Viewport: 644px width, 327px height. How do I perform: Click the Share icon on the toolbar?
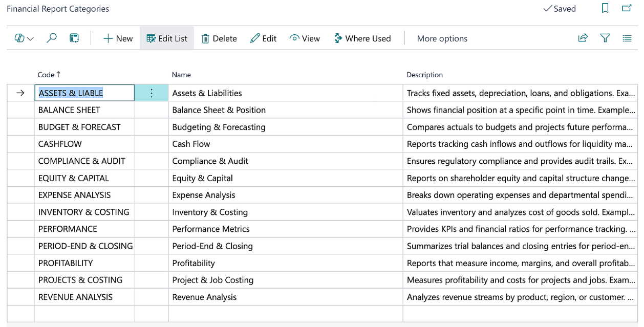click(583, 38)
